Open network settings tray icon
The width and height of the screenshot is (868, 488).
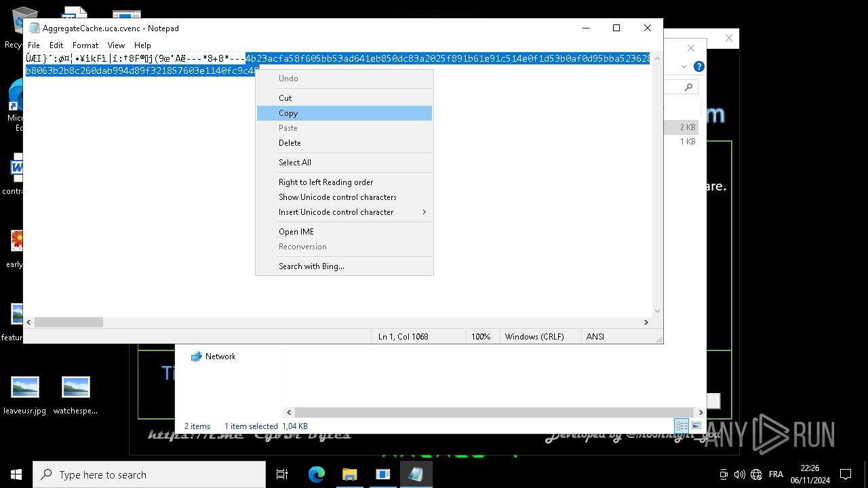[756, 474]
